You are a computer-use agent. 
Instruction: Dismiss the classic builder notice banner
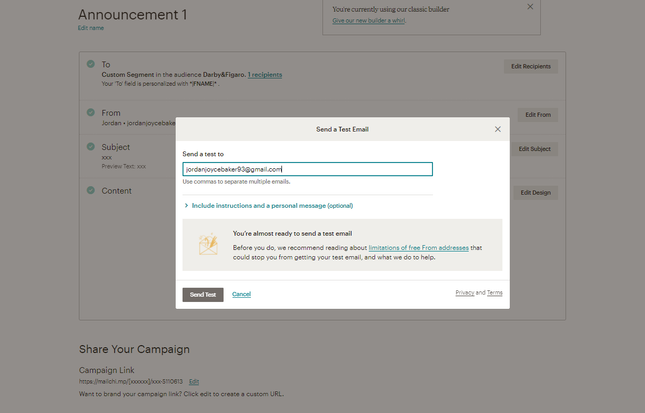tap(530, 7)
